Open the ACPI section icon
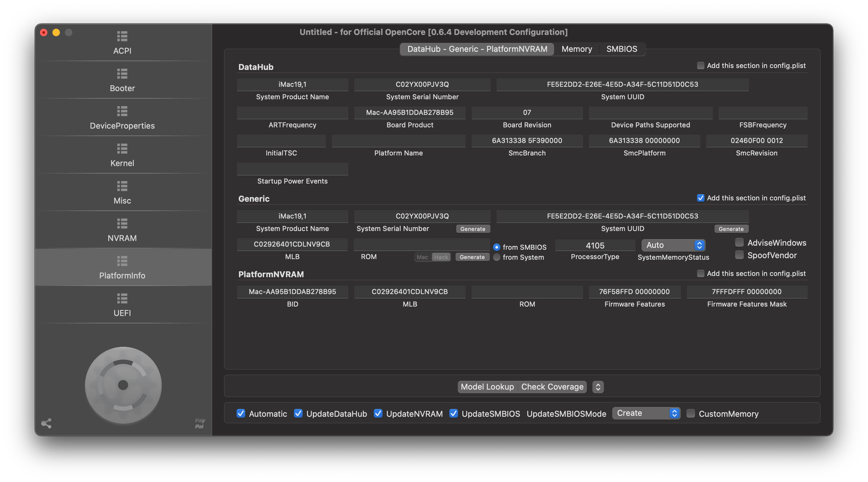The image size is (868, 482). pos(122,36)
